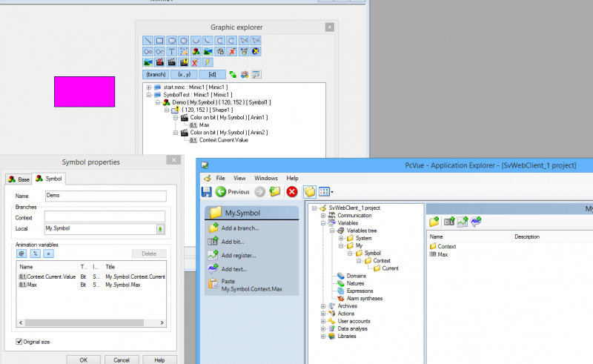Click the green overlapping squares icon
This screenshot has width=593, height=364.
233,75
